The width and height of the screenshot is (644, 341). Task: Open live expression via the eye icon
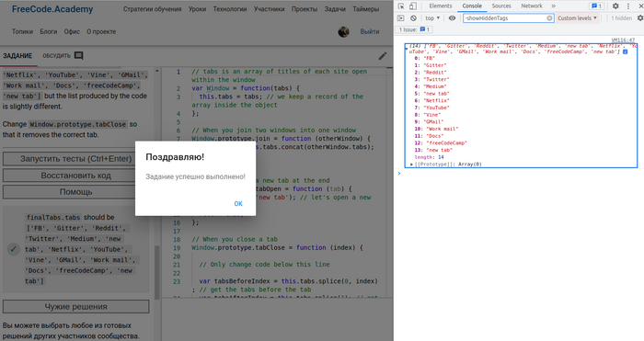point(452,18)
